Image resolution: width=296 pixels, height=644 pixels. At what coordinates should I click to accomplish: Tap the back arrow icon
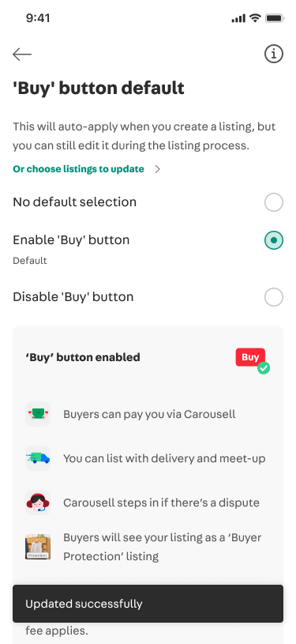point(22,55)
